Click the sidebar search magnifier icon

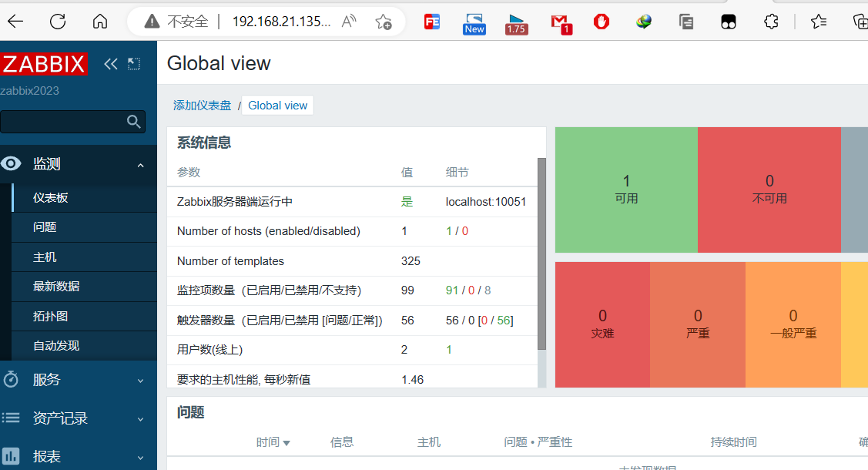coord(133,121)
